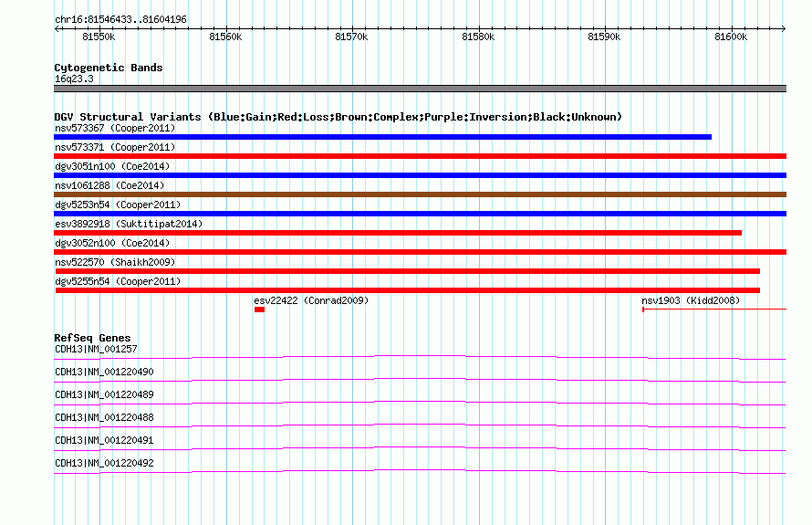Viewport: 812px width, 525px height.
Task: Click the 81560k ruler tick label
Action: [x=225, y=37]
